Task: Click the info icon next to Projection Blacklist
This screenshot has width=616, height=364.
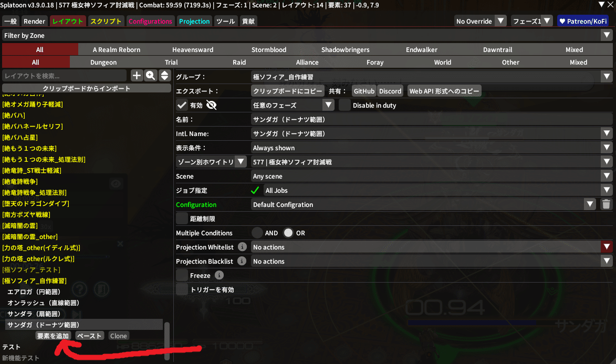Action: (242, 261)
